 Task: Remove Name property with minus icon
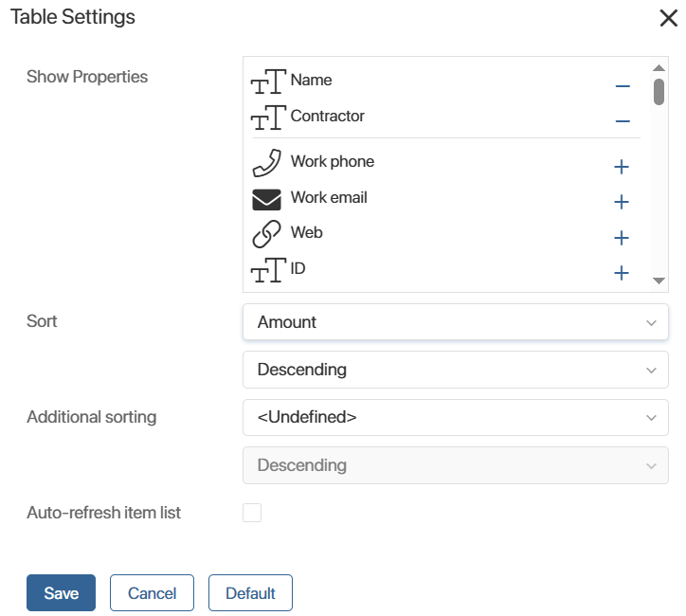coord(623,86)
